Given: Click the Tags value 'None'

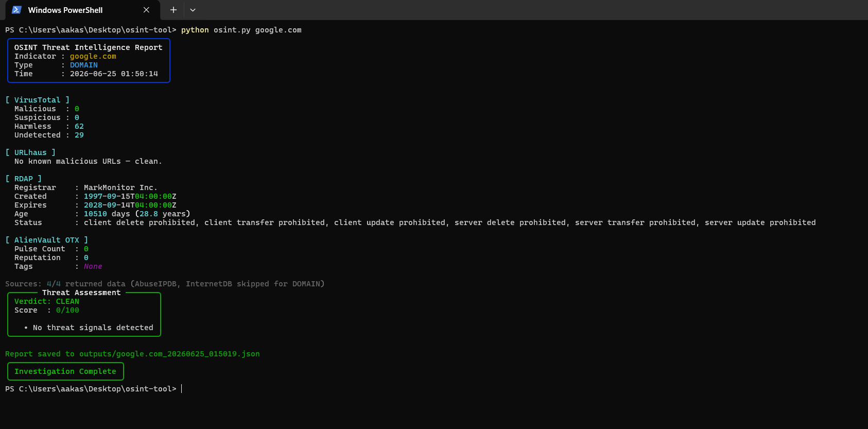Looking at the screenshot, I should [93, 266].
